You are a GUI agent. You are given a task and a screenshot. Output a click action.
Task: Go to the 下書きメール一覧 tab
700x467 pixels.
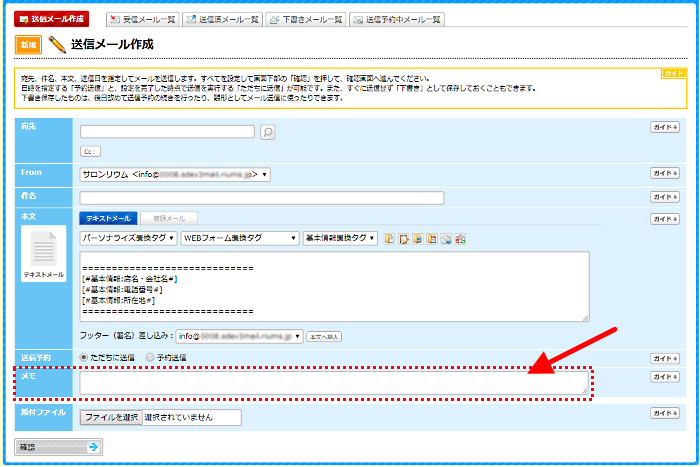point(306,19)
